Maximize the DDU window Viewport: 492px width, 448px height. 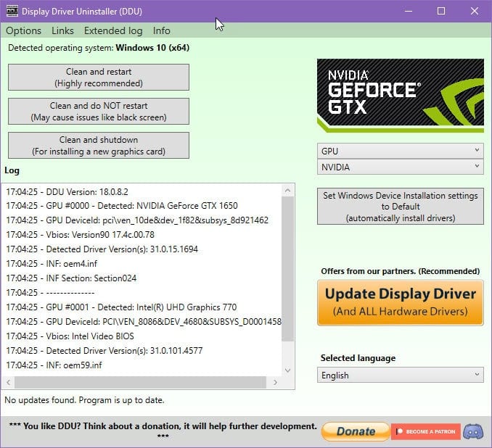[441, 12]
